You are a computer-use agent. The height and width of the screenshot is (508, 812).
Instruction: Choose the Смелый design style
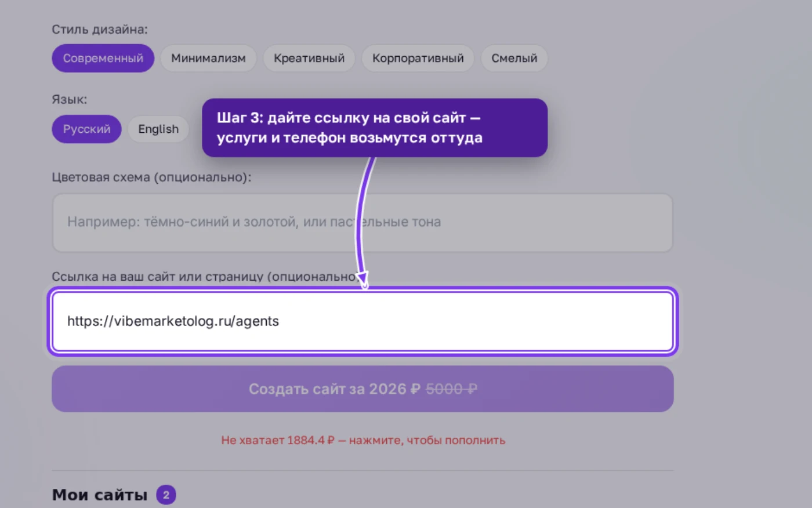point(514,58)
